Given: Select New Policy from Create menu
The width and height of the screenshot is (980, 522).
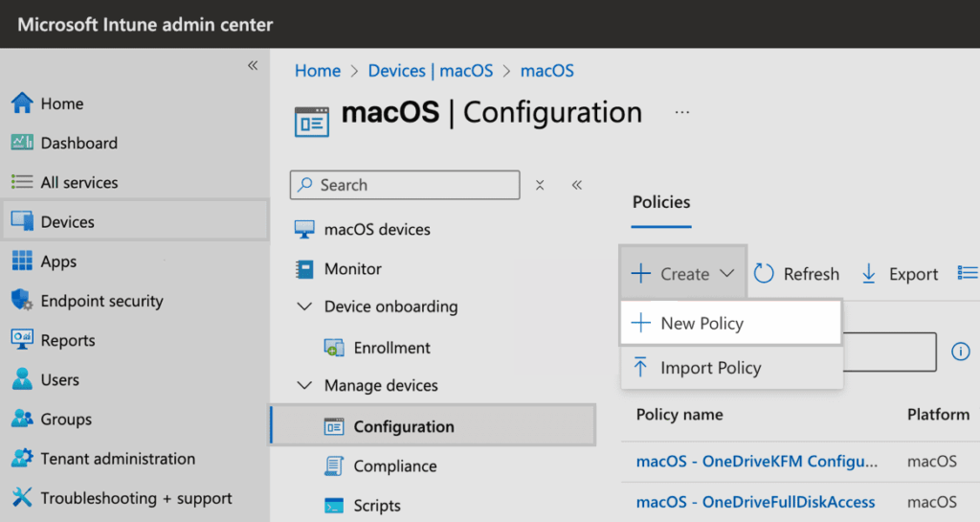Looking at the screenshot, I should 702,324.
